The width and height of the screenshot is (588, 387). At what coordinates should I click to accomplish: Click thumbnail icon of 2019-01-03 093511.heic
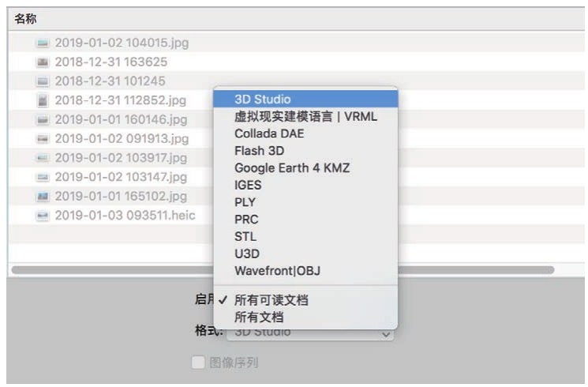point(43,215)
